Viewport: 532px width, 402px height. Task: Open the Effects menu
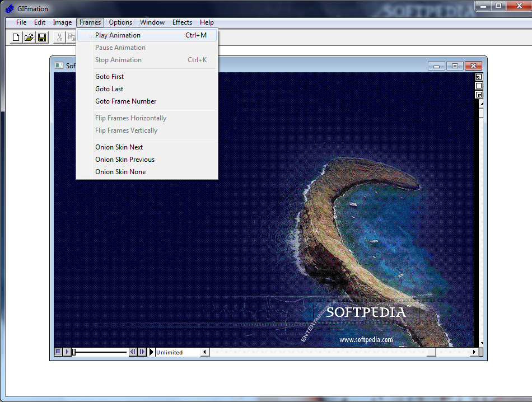pos(182,22)
